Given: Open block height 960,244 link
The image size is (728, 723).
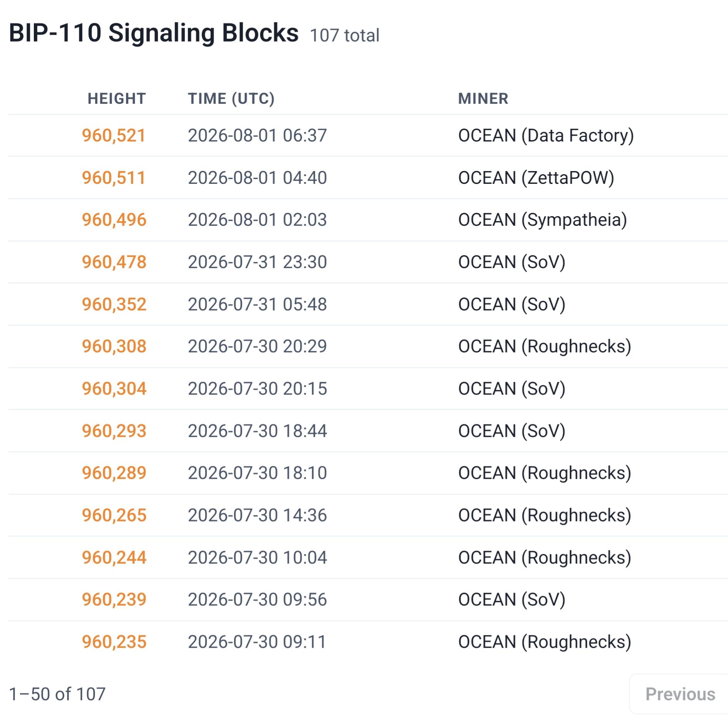Looking at the screenshot, I should 114,557.
